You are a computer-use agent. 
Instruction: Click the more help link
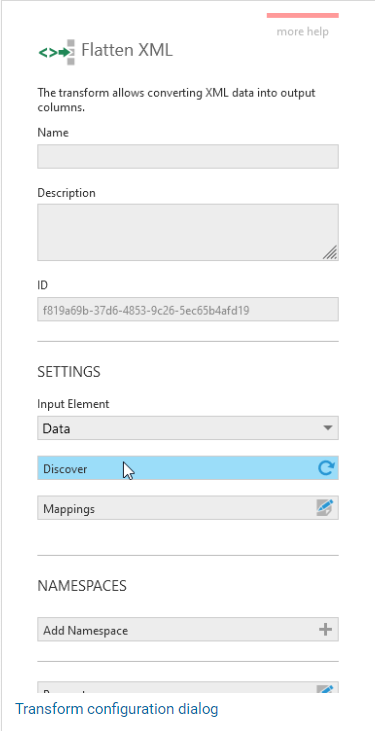pyautogui.click(x=303, y=32)
